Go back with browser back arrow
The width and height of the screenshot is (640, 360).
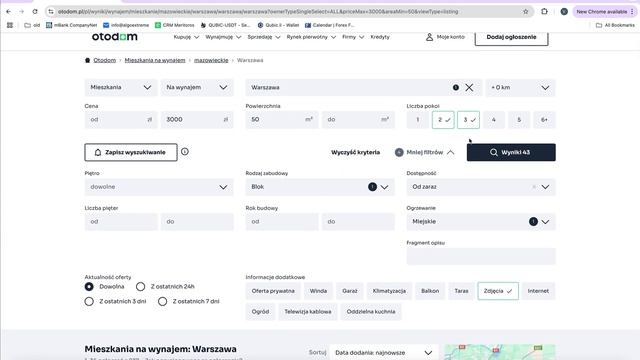pos(9,11)
